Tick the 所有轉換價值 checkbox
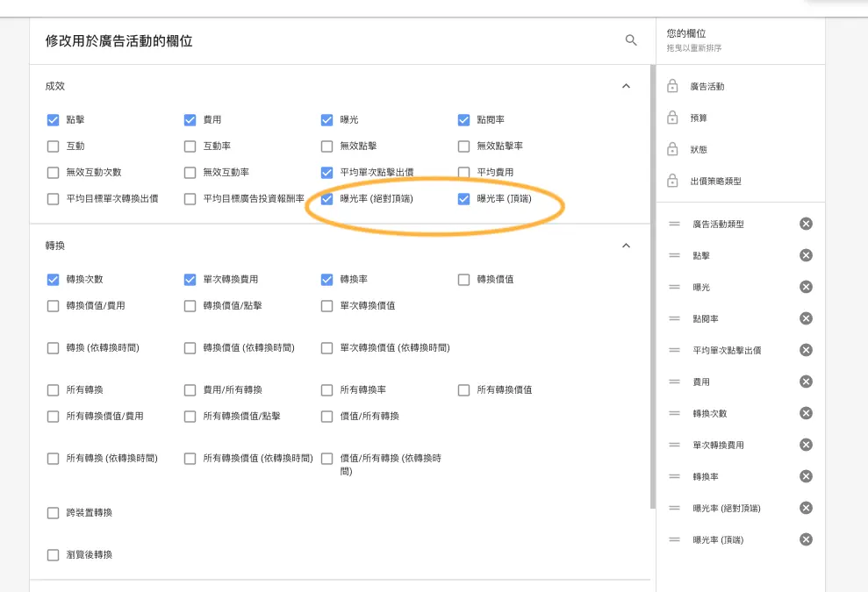This screenshot has width=868, height=592. pos(464,389)
